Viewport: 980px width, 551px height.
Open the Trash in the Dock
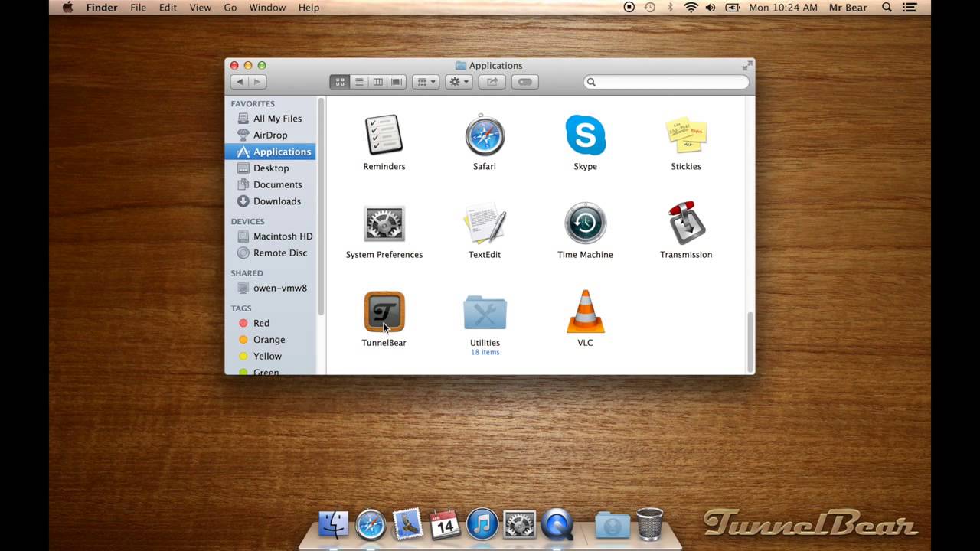pyautogui.click(x=649, y=524)
